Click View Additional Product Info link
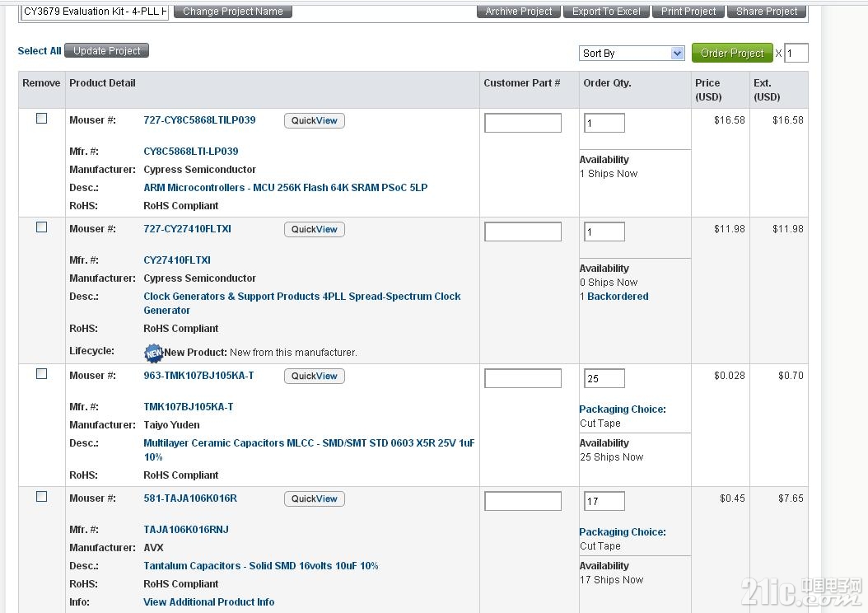The width and height of the screenshot is (868, 613). tap(208, 602)
